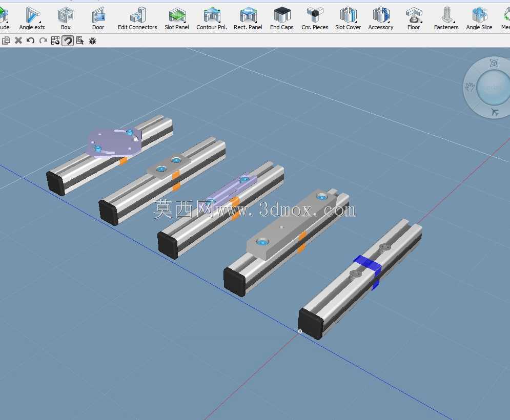
Task: Click the undo arrow
Action: pos(31,40)
